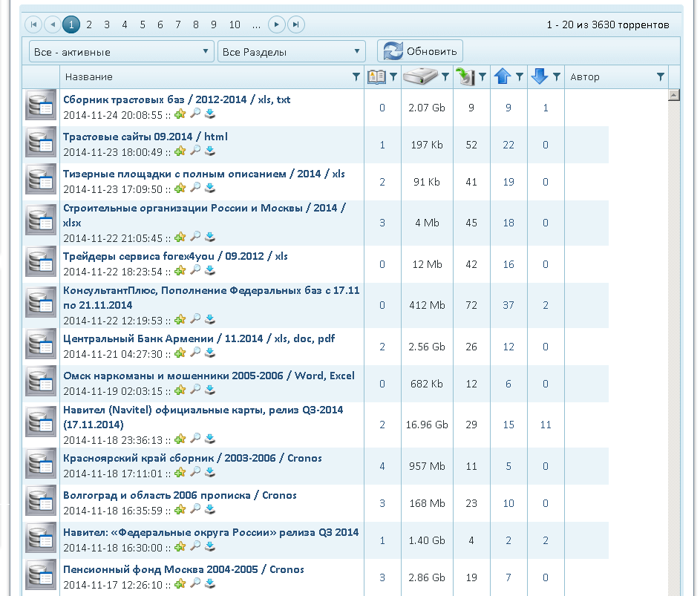Go to page 10 in pagination

(235, 24)
